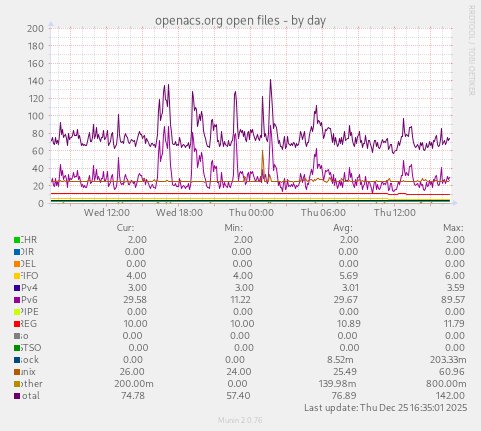
Task: Click the 140 y-axis label
Action: (x=35, y=81)
